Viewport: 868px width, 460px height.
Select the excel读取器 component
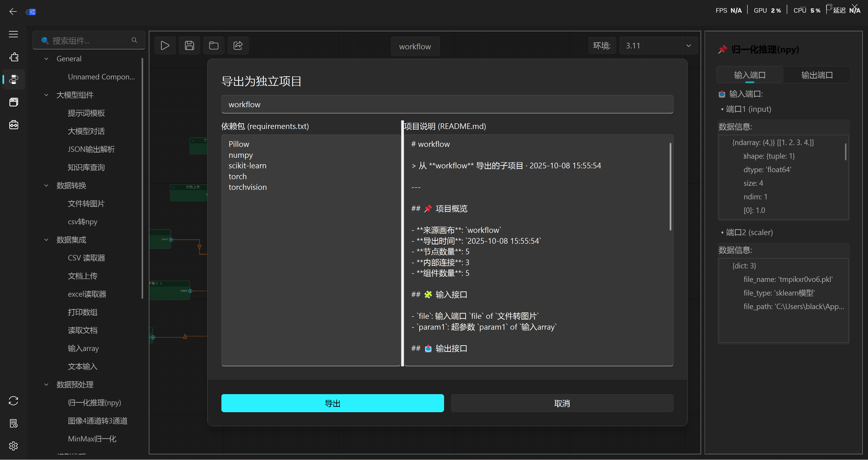tap(87, 294)
